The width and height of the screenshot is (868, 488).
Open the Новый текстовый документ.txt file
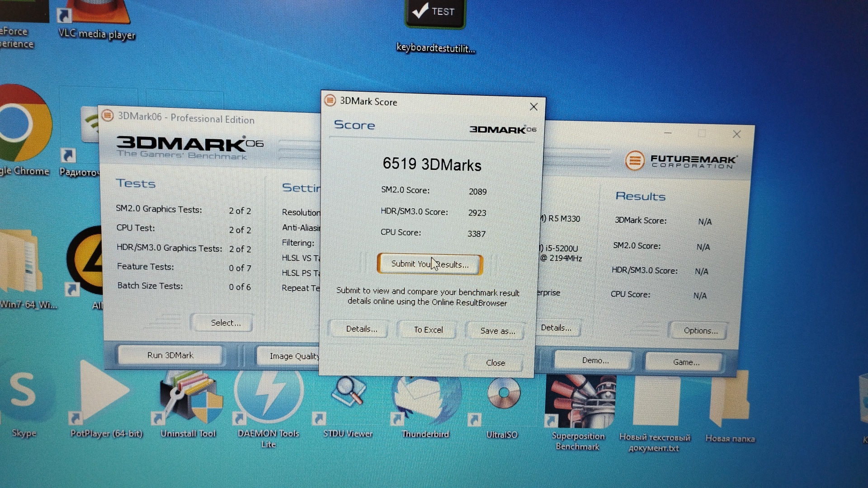point(655,413)
